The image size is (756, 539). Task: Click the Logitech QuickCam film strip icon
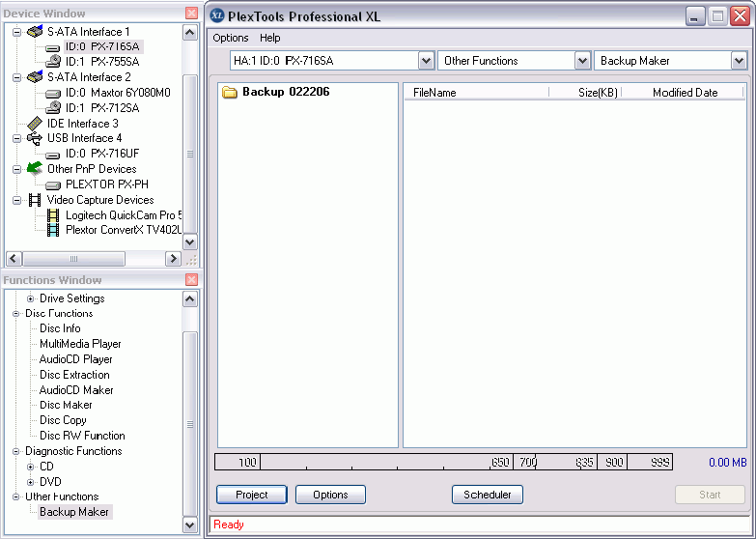pyautogui.click(x=53, y=215)
